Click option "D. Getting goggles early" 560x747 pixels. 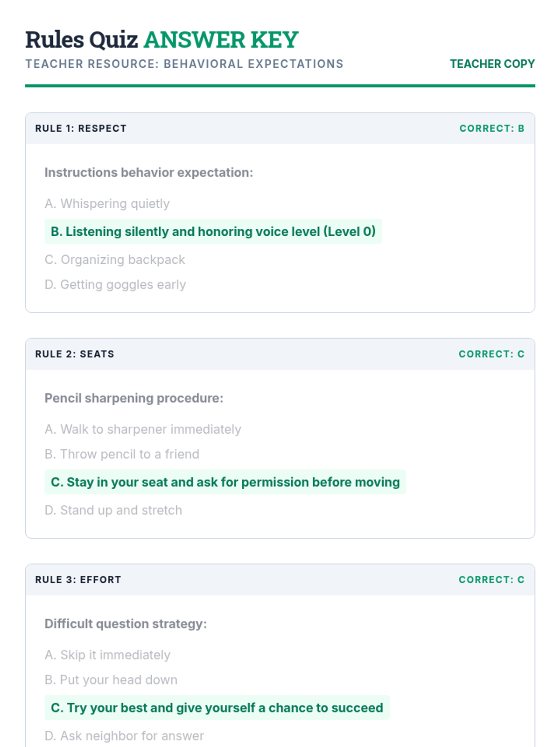point(115,284)
